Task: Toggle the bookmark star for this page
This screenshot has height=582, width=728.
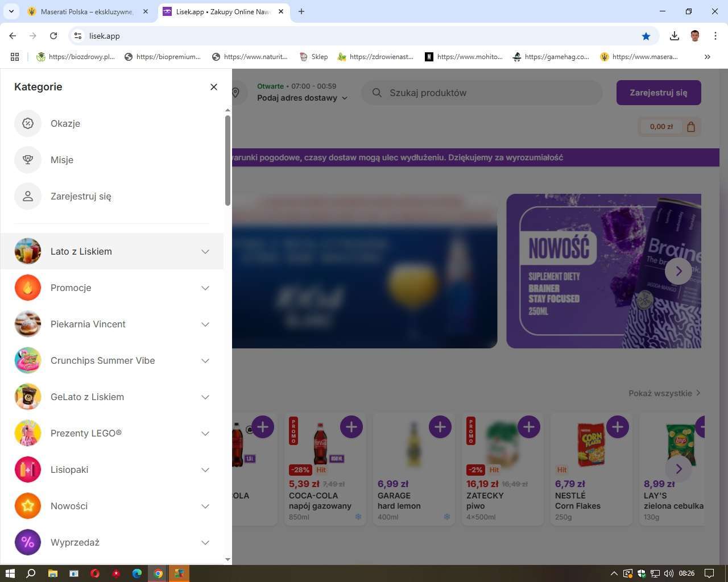Action: [x=646, y=36]
